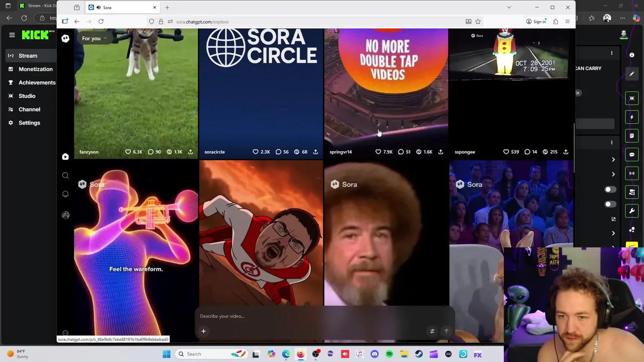Share the fancyson video

pos(190,152)
